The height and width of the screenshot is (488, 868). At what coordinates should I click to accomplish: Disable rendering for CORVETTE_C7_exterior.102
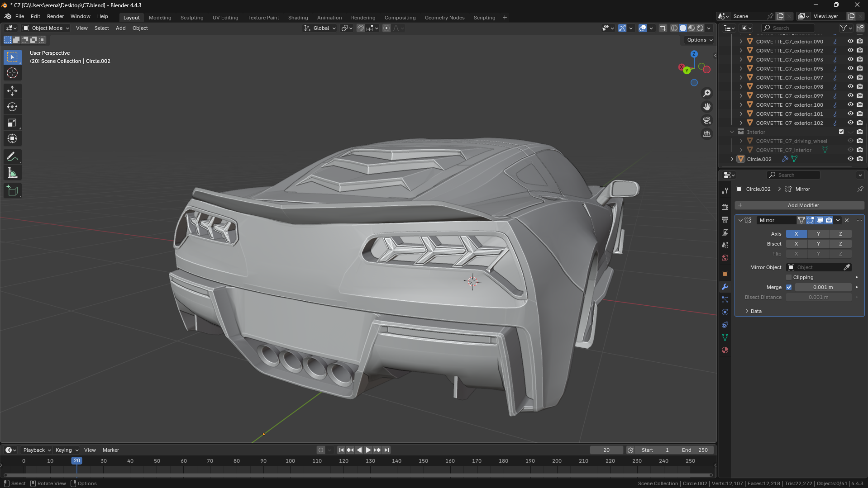point(859,123)
